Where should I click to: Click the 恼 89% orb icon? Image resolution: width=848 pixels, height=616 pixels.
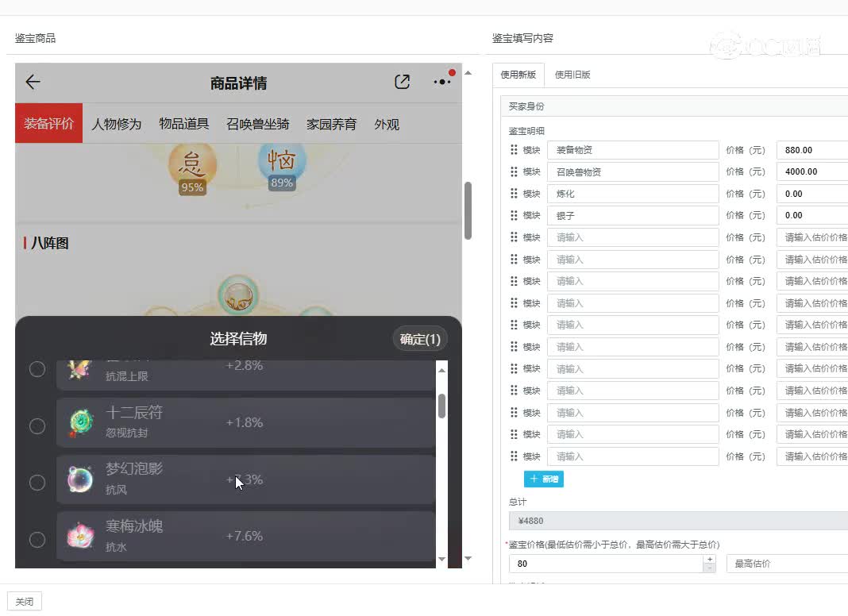pyautogui.click(x=282, y=167)
